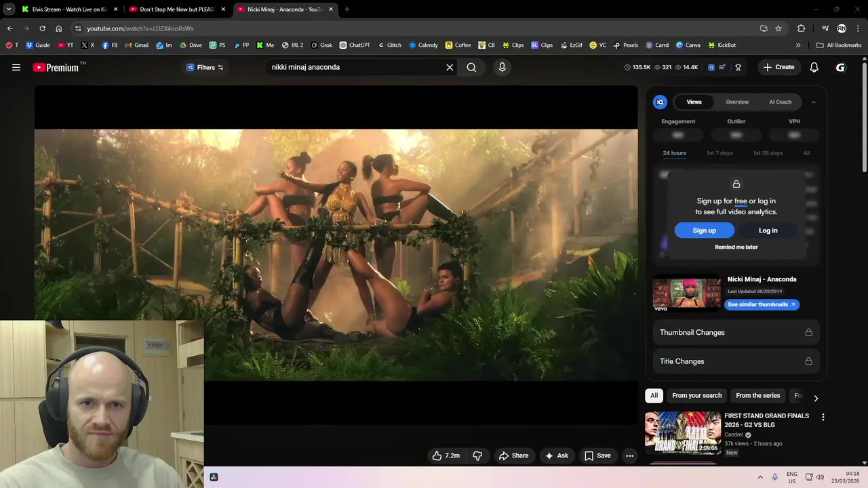The height and width of the screenshot is (488, 868).
Task: Open the browser home page
Action: pyautogui.click(x=59, y=28)
